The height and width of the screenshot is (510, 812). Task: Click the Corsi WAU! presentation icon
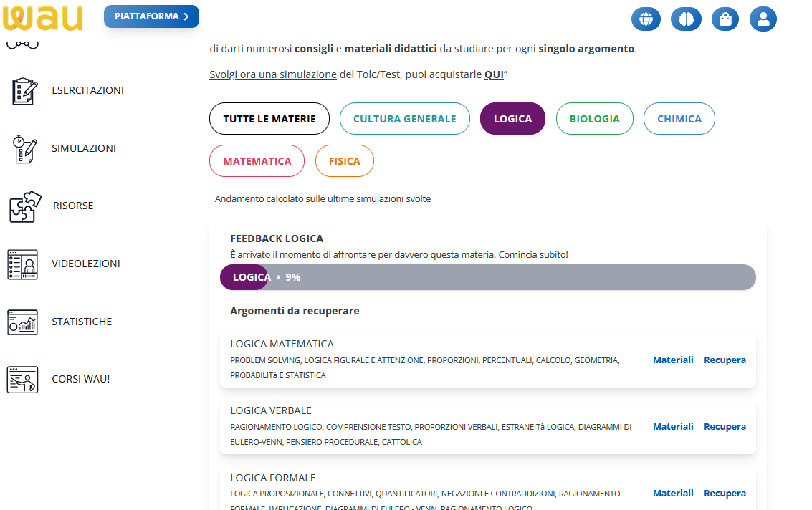click(22, 379)
